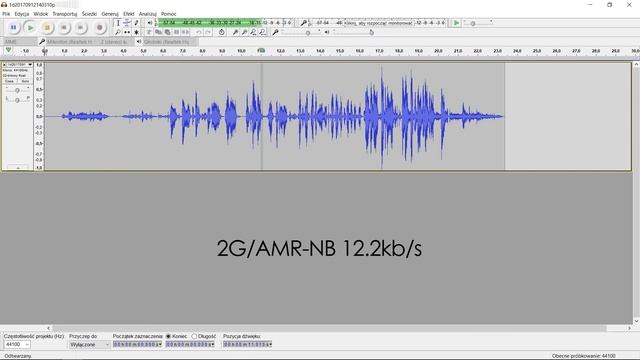640x360 pixels.
Task: Click the track Solo button
Action: tap(25, 81)
